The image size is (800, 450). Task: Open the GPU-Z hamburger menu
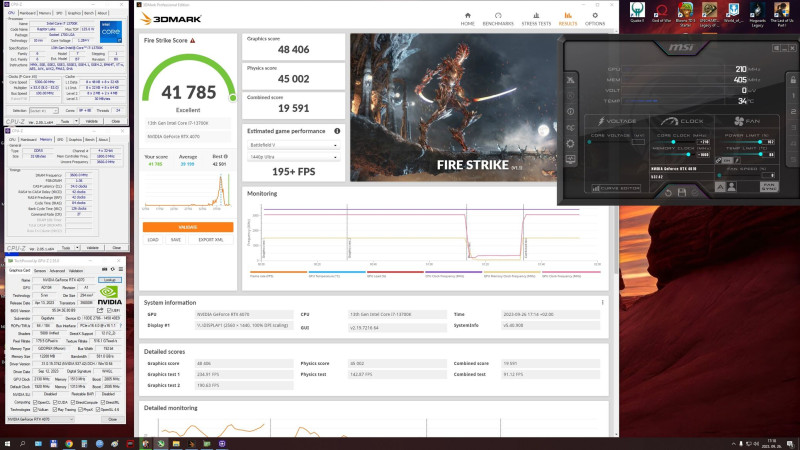[121, 269]
